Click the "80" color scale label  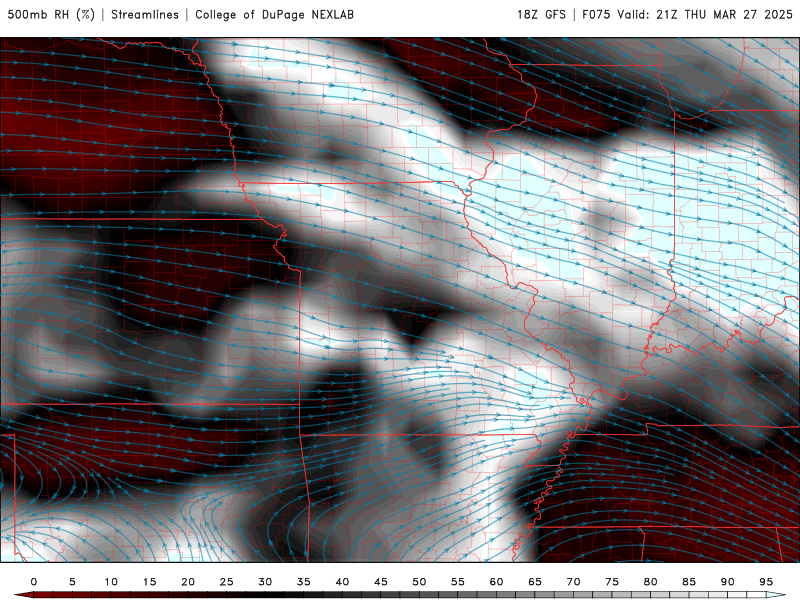[x=651, y=582]
